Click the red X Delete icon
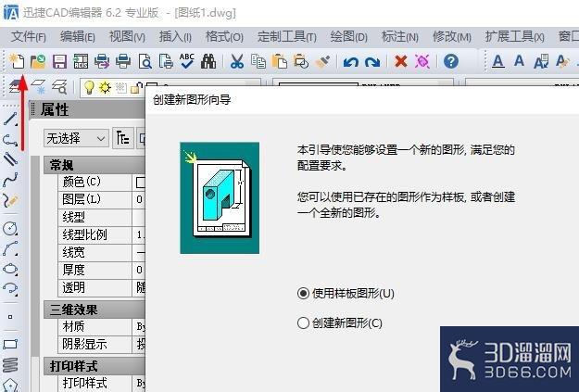 pyautogui.click(x=401, y=61)
